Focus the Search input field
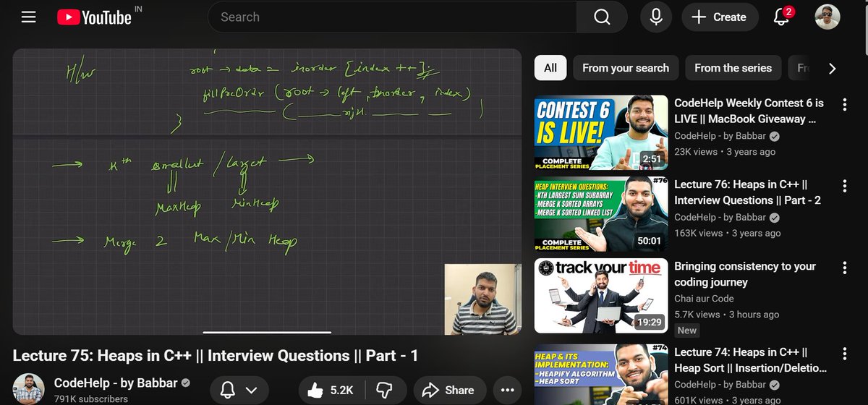 pos(393,17)
